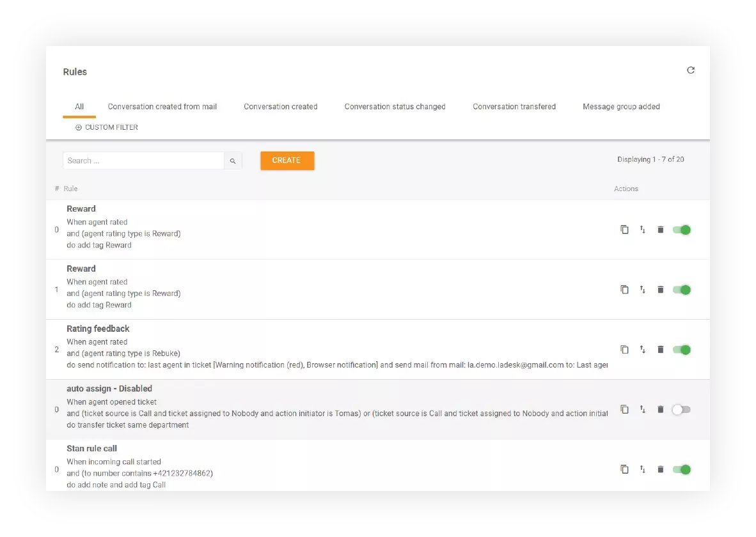Delete the Rating feedback rule
756x537 pixels.
[x=661, y=349]
